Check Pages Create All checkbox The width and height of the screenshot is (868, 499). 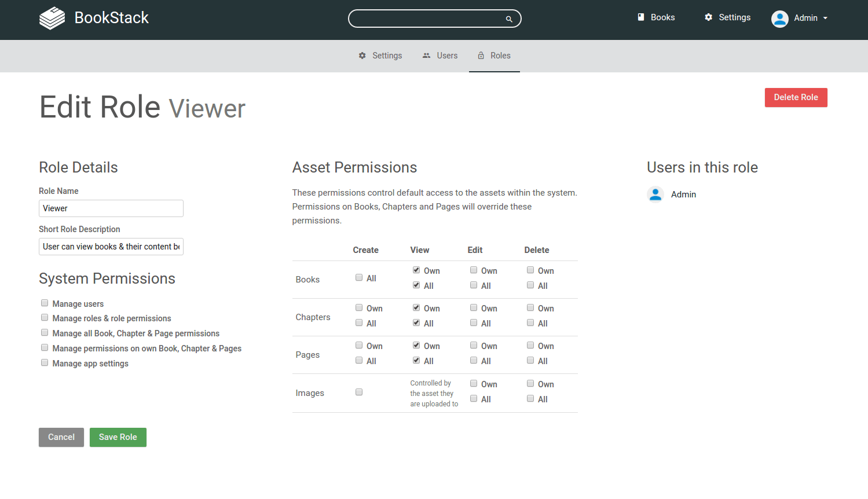pos(359,360)
